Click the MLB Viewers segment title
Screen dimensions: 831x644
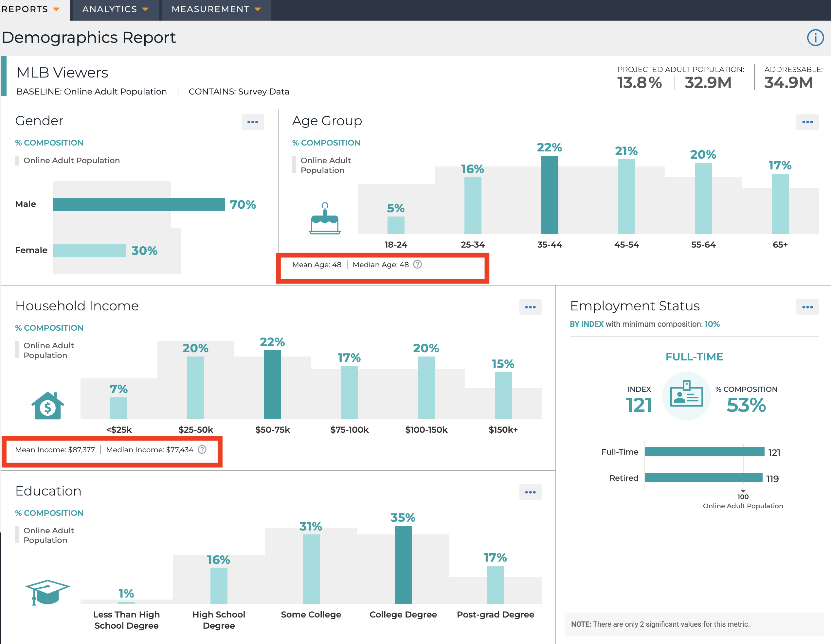click(63, 73)
